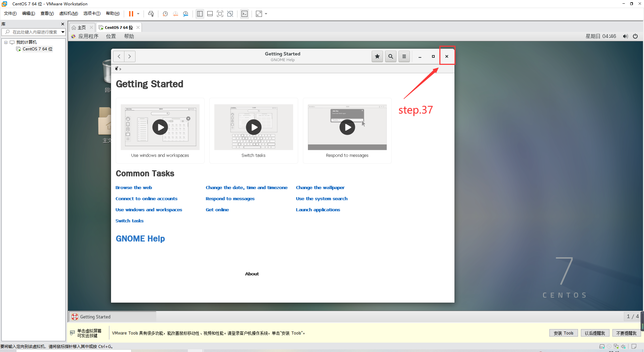Viewport: 644px width, 352px height.
Task: Click the power icon in CentOS top bar
Action: [635, 36]
